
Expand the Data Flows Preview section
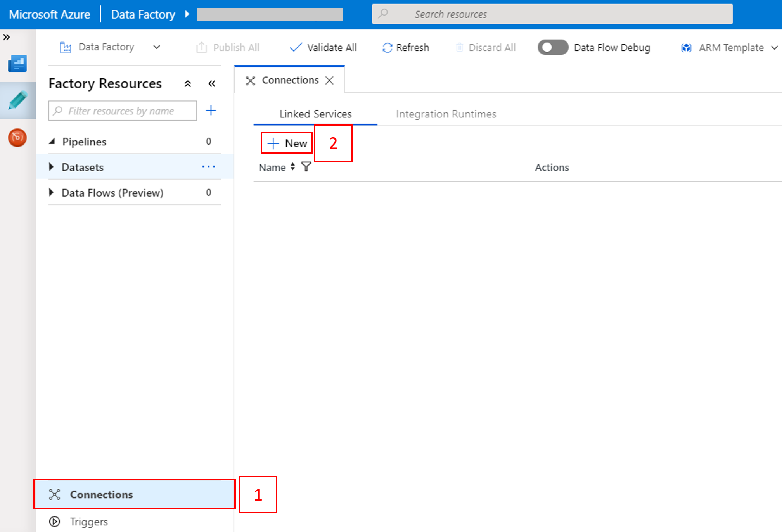point(53,193)
